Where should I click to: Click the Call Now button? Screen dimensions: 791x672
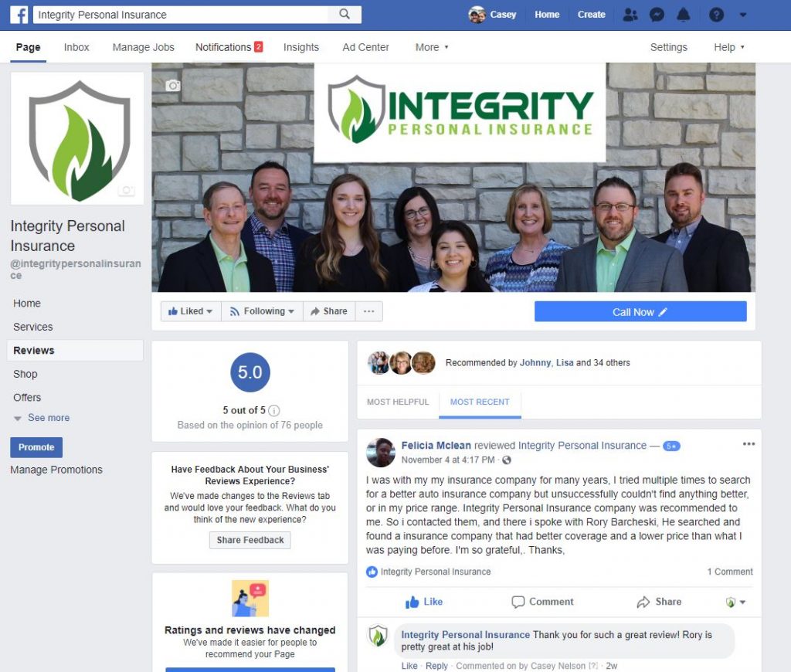pos(640,312)
